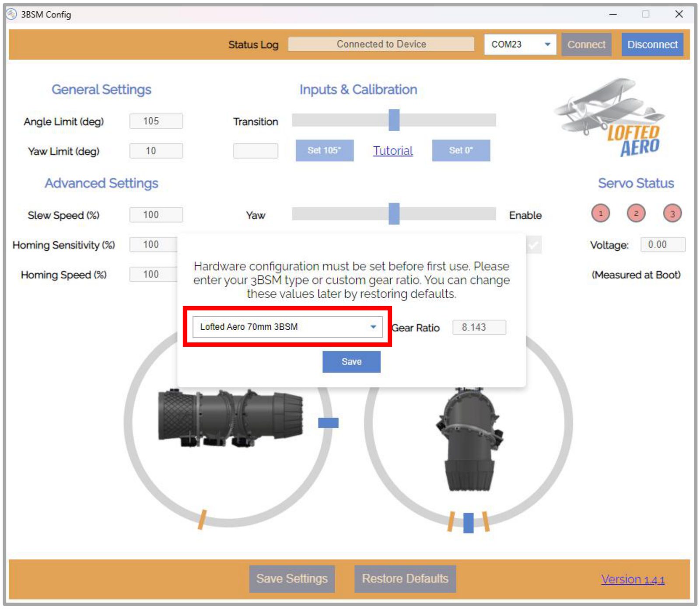Click the Transition slider handle
Screen dimensions: 700x610
(394, 120)
